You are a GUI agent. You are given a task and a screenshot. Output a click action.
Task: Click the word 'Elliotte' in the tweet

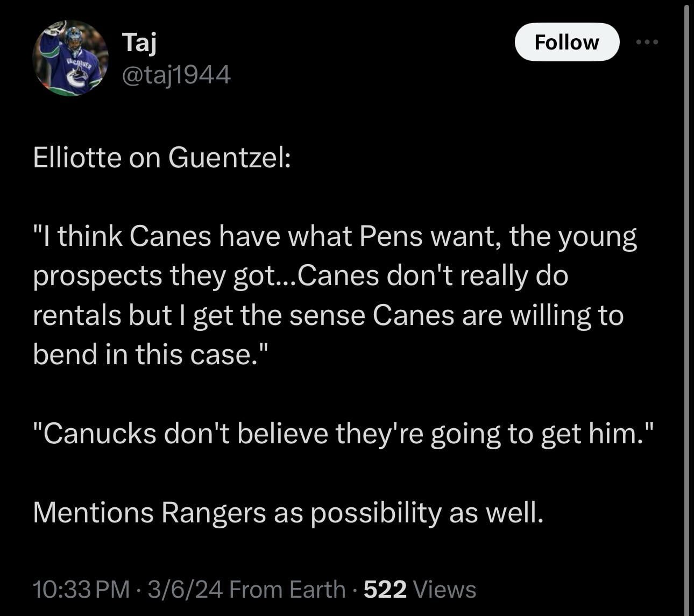pyautogui.click(x=77, y=158)
